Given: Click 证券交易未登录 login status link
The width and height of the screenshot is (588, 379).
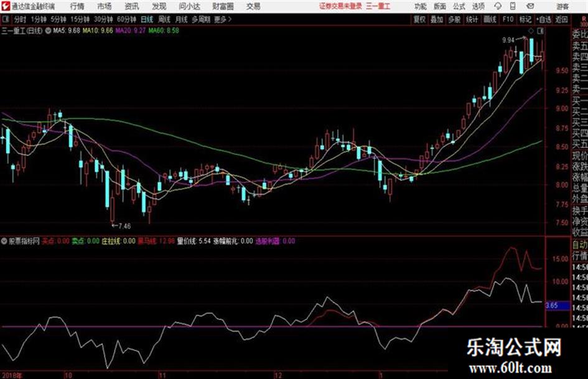Looking at the screenshot, I should pyautogui.click(x=340, y=6).
